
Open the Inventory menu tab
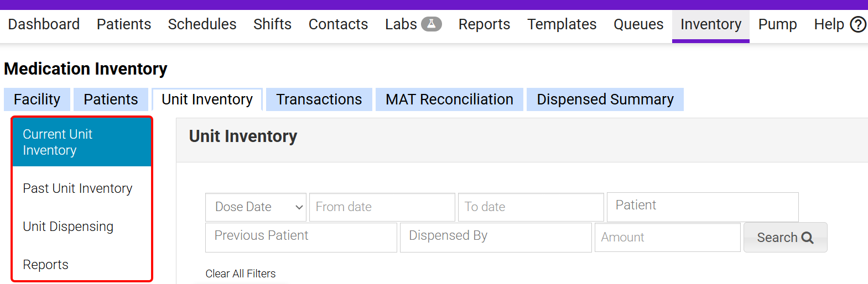coord(710,24)
